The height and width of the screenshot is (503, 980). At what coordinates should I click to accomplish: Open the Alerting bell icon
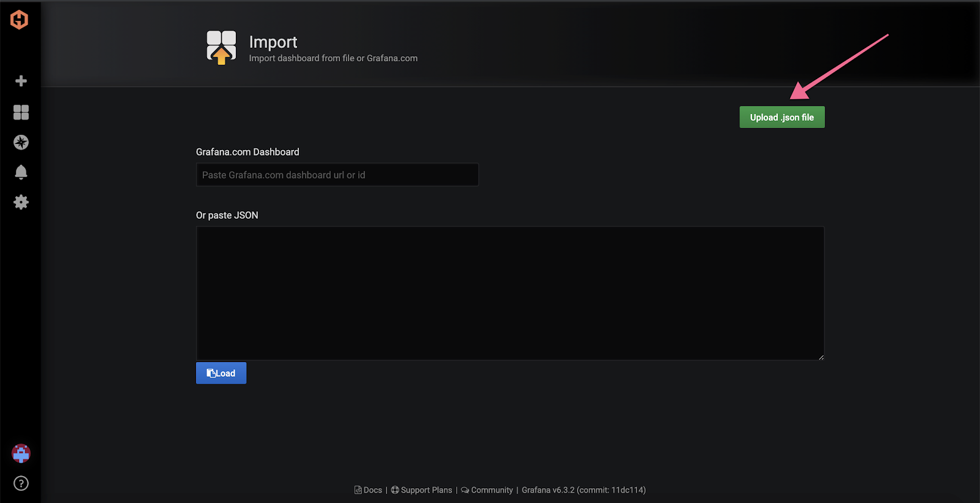pyautogui.click(x=21, y=172)
